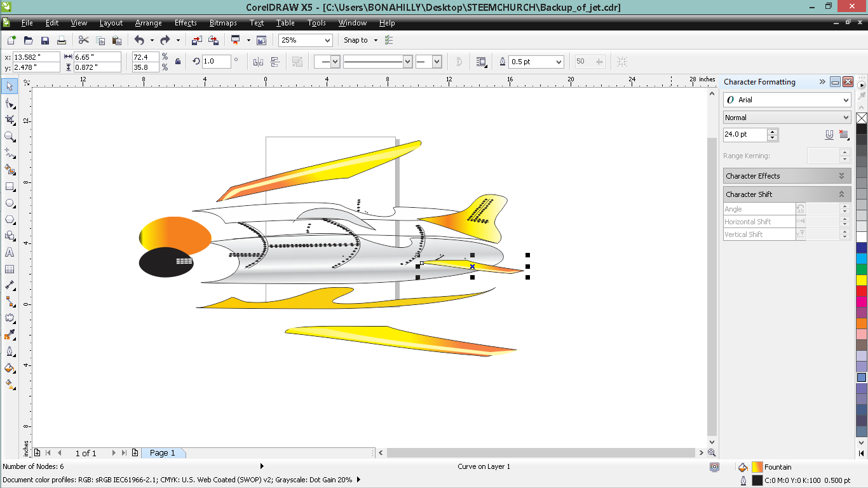Open the zoom level dropdown showing 25%
Screen dimensions: 868x488
click(x=327, y=40)
